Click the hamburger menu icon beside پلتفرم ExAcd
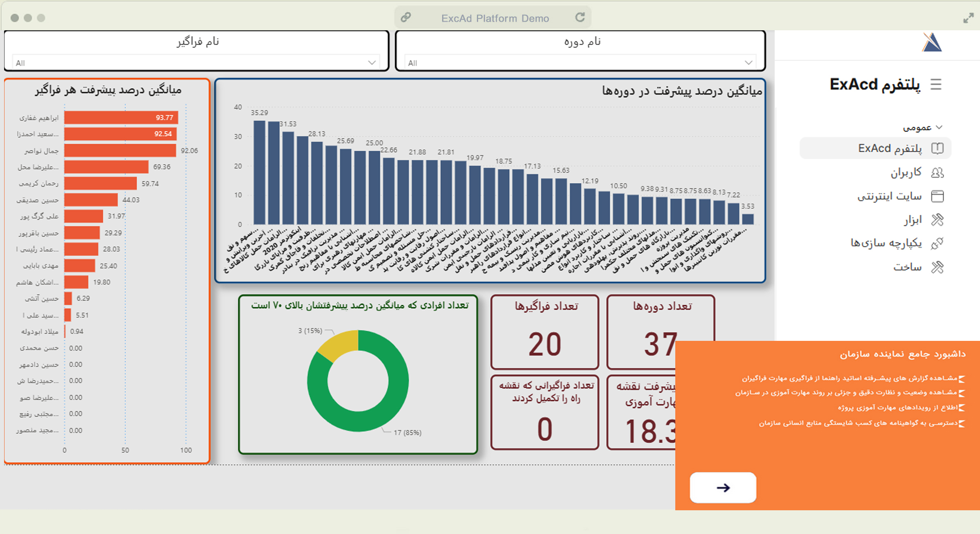 pyautogui.click(x=936, y=85)
